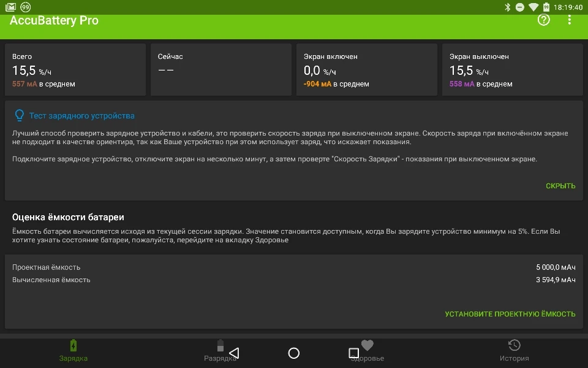Tap the Тест зарядного устройства heading
The image size is (588, 368).
[81, 116]
